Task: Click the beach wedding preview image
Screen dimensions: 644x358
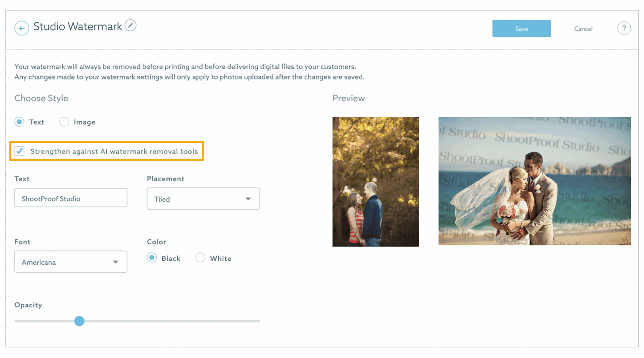Action: [534, 181]
